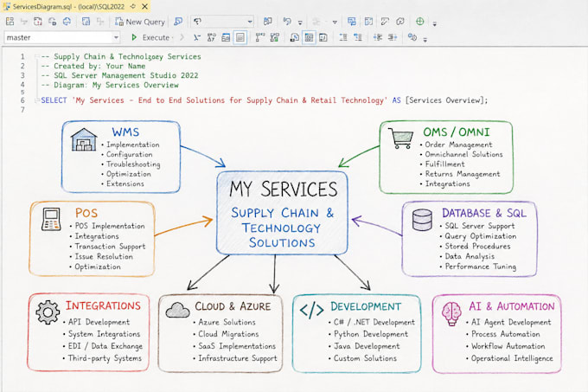Click the 'MY SERVICES' center heading

pyautogui.click(x=284, y=189)
